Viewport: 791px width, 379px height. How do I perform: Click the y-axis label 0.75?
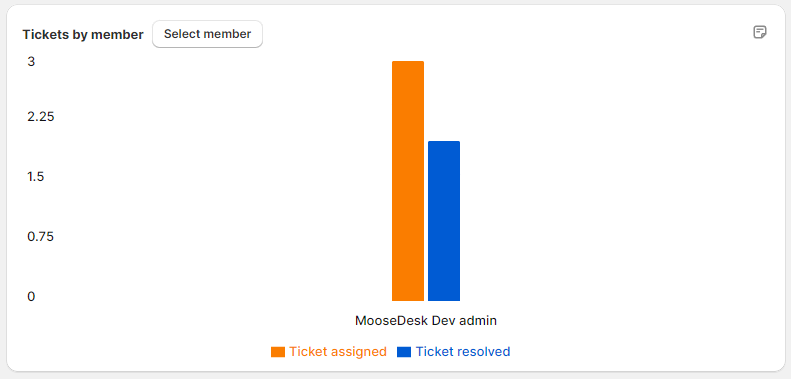point(41,237)
